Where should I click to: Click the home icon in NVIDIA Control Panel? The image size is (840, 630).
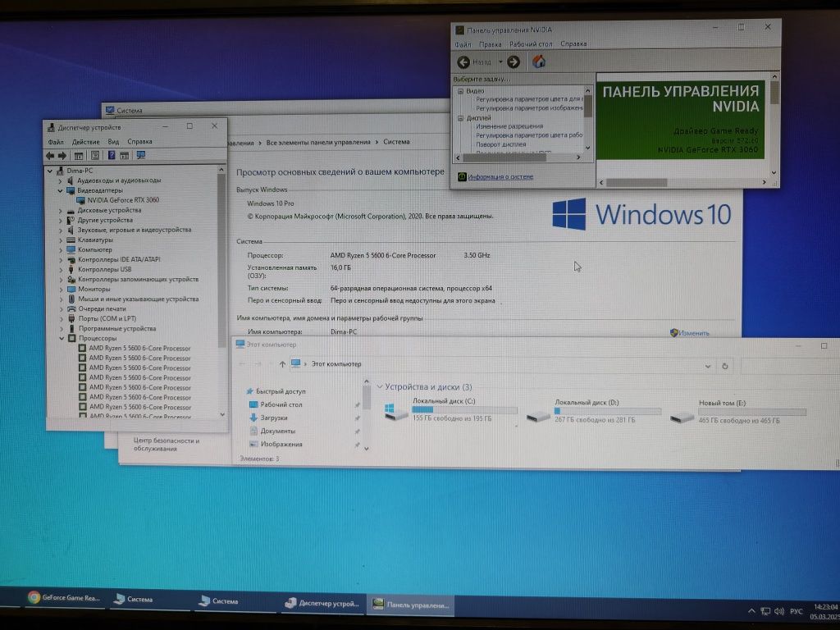(539, 62)
